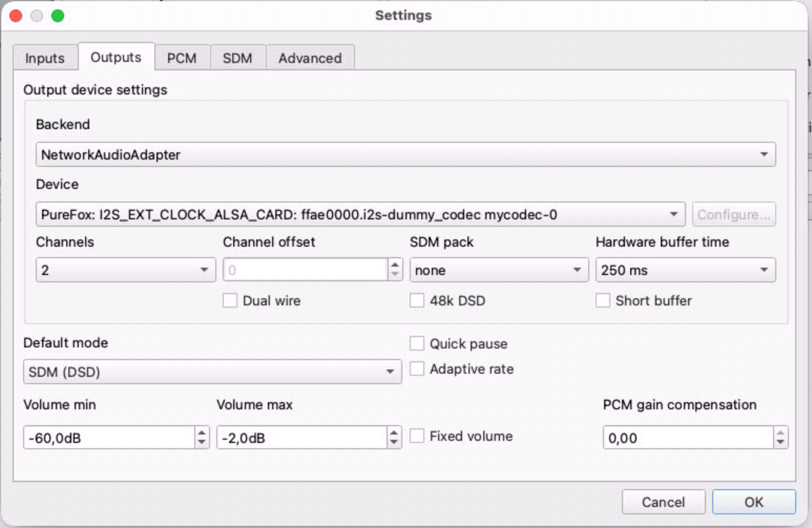
Task: Expand the Backend dropdown
Action: (x=405, y=154)
